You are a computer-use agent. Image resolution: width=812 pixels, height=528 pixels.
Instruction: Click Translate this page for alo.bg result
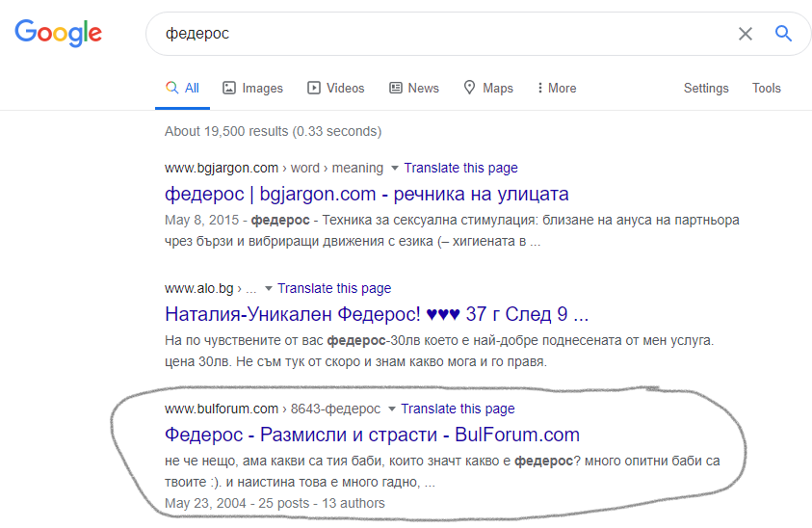click(334, 288)
